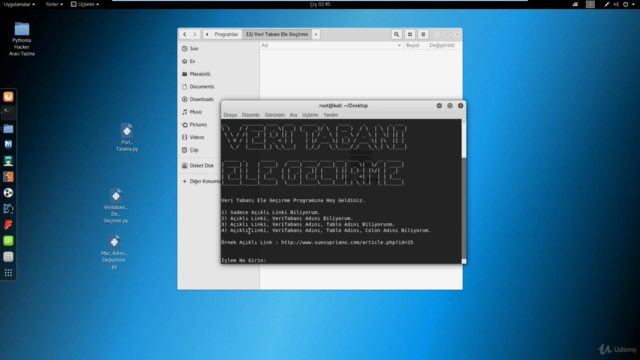Launch Metasploit from the dock

[8, 144]
